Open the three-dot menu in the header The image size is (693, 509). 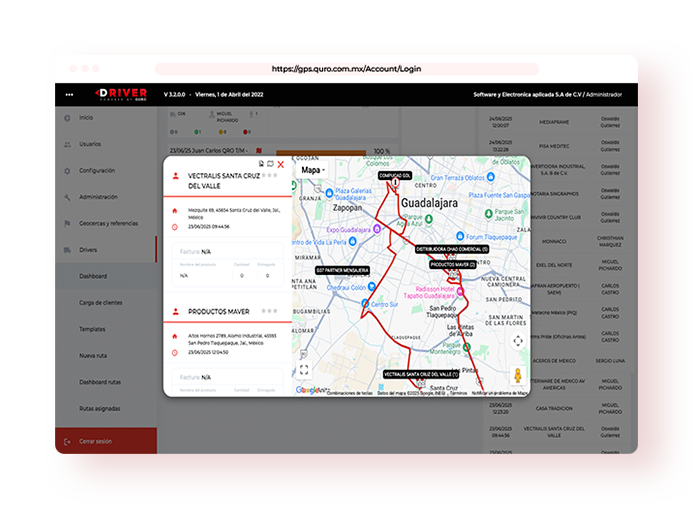click(x=69, y=95)
